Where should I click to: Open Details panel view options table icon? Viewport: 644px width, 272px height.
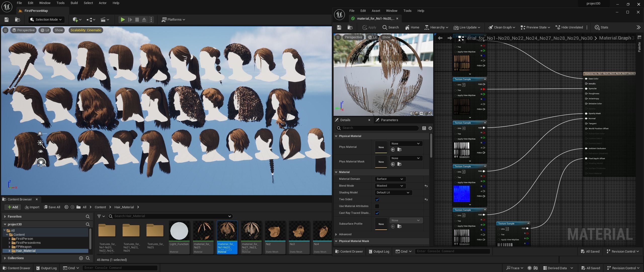(424, 128)
